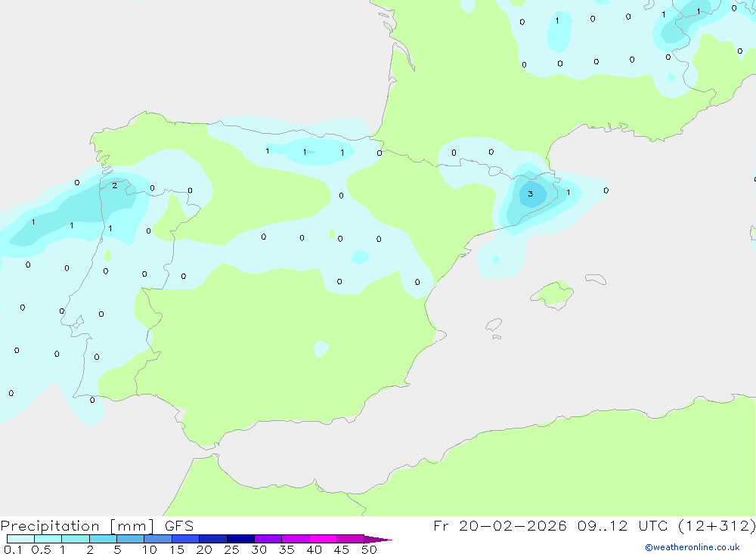Viewport: 756px width, 554px height.
Task: Click the '40' legend scale label
Action: 314,549
